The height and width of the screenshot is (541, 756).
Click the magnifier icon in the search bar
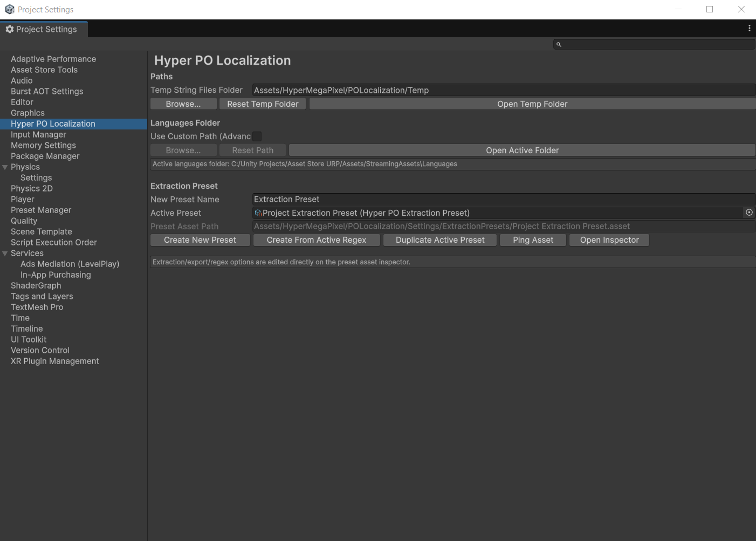[x=559, y=44]
